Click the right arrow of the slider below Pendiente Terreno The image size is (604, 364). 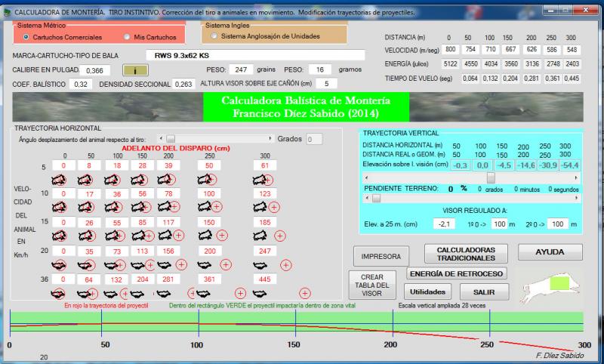[x=578, y=198]
